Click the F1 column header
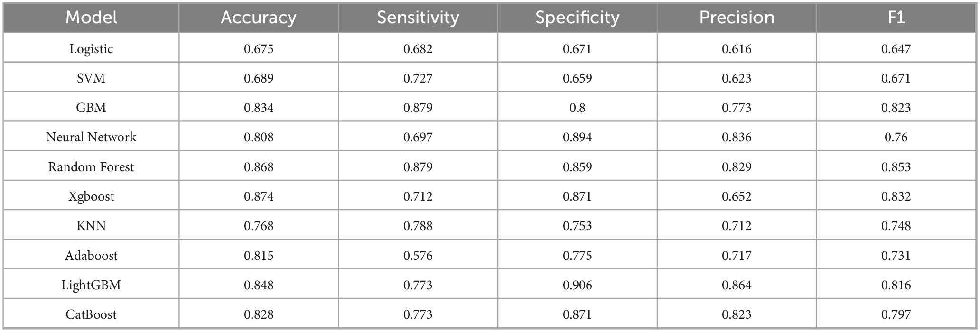This screenshot has height=332, width=980. (896, 18)
